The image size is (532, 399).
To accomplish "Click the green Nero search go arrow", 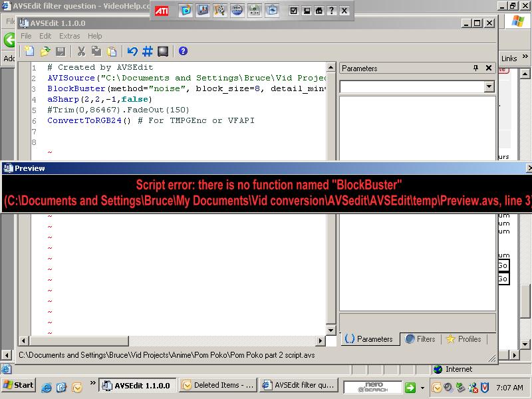I will [410, 387].
